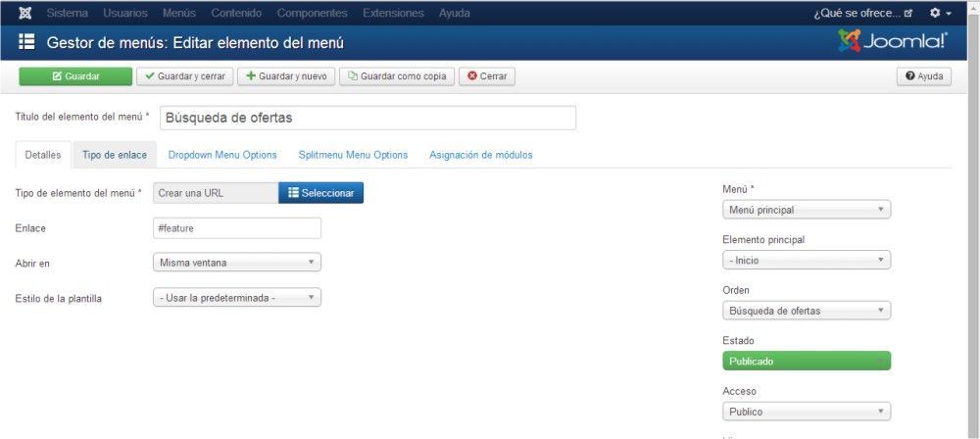This screenshot has width=980, height=439.
Task: Open the Menús menu
Action: pyautogui.click(x=178, y=13)
